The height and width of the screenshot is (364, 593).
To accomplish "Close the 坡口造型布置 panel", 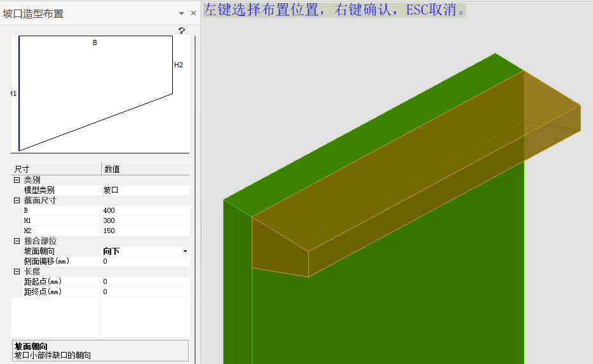I will 193,13.
